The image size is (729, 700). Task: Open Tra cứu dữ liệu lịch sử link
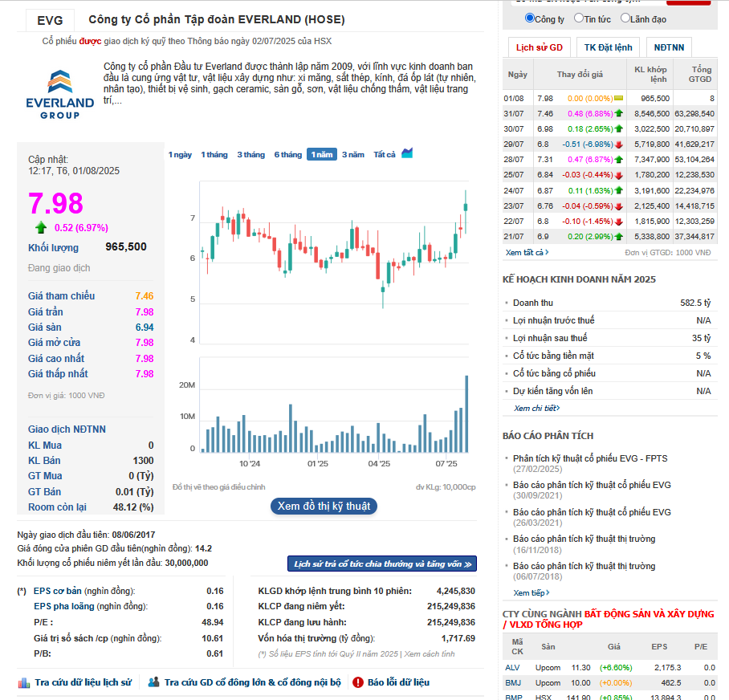pos(83,682)
